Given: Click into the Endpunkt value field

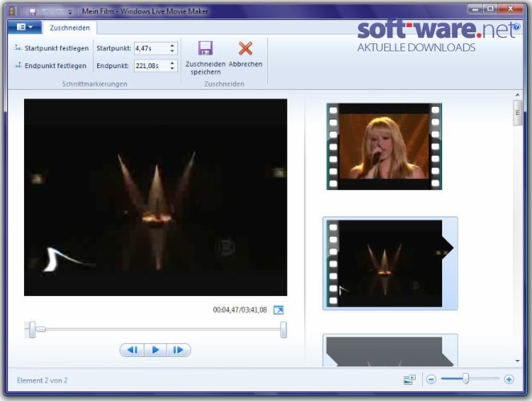Looking at the screenshot, I should pyautogui.click(x=152, y=66).
